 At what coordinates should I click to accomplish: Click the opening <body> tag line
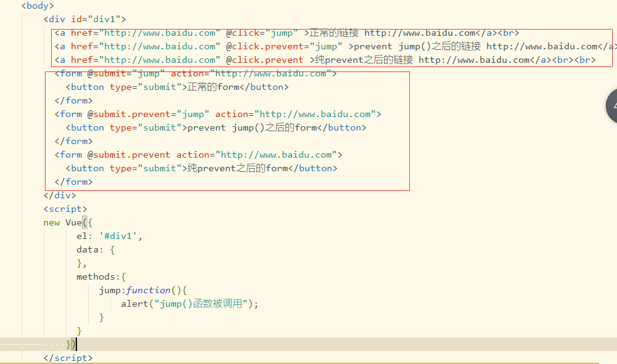[x=38, y=6]
